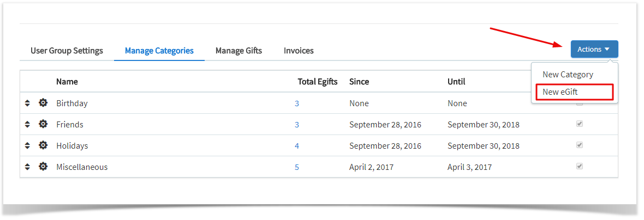644x220 pixels.
Task: Open Holidays' total egifts link 4
Action: coord(296,146)
